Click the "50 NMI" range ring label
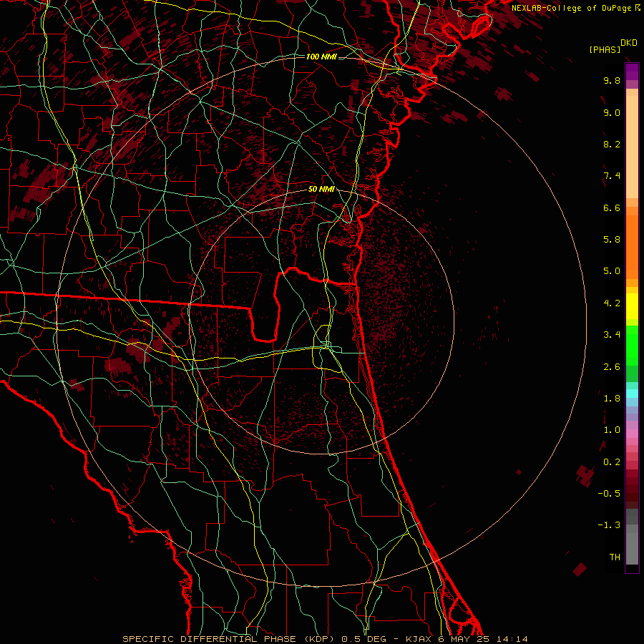 [321, 189]
